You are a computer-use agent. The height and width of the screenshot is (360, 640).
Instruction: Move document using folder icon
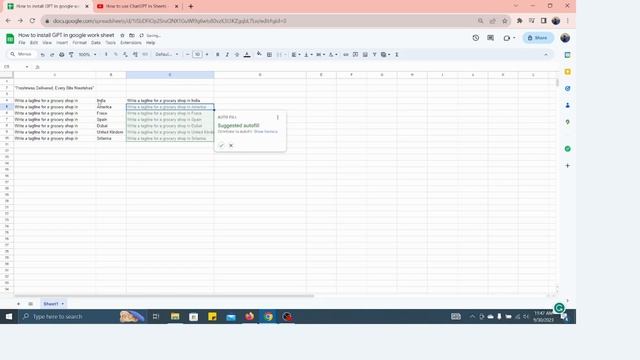(132, 36)
